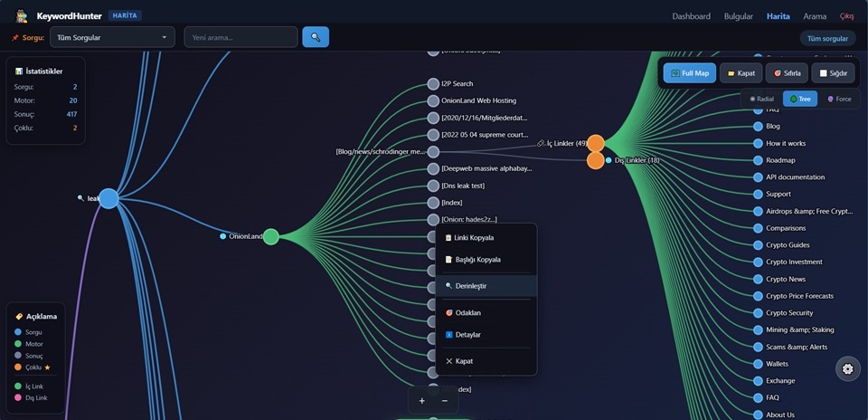Open the Dashboard page
Viewport: 868px width, 420px height.
(x=691, y=16)
